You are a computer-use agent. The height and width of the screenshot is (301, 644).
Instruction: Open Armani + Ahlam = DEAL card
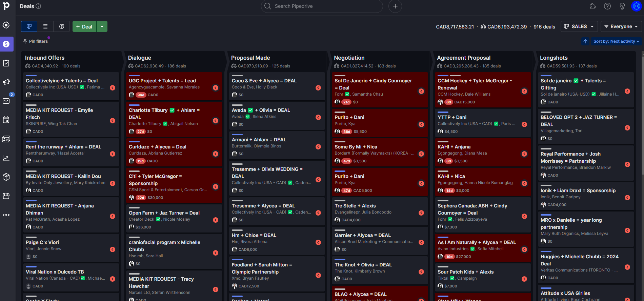pos(277,145)
